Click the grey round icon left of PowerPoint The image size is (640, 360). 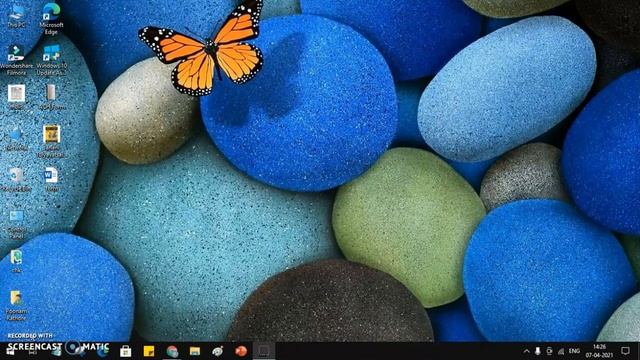(218, 351)
